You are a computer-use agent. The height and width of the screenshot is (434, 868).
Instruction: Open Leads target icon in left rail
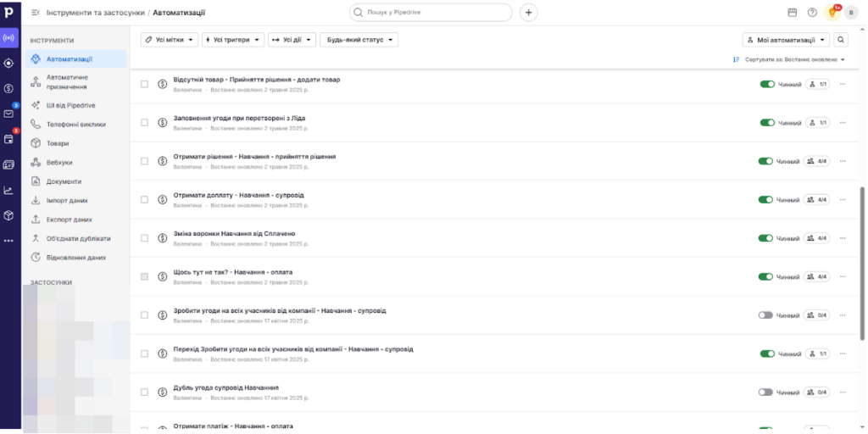[x=8, y=63]
